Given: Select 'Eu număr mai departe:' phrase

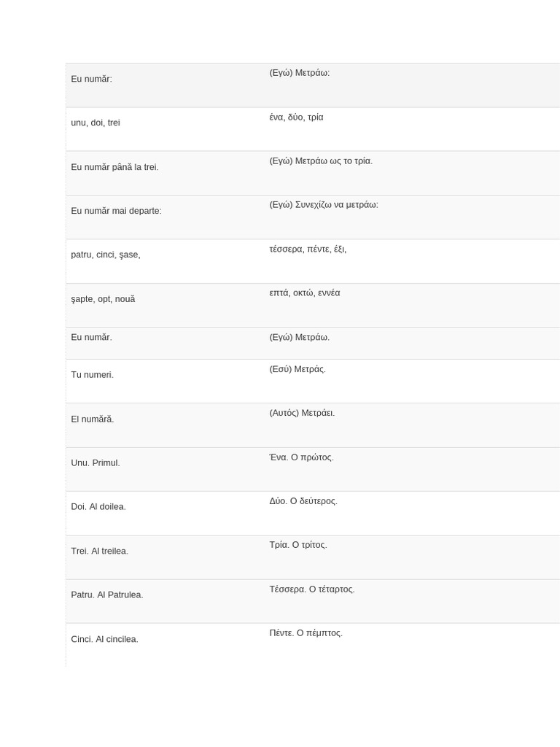Looking at the screenshot, I should [x=116, y=211].
